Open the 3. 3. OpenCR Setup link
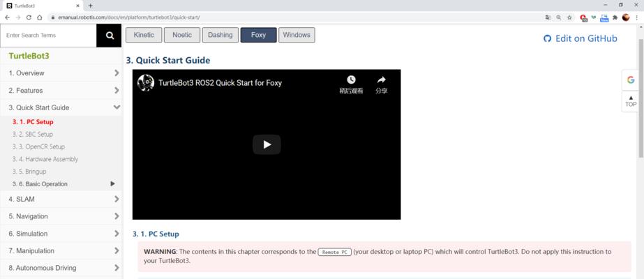This screenshot has height=279, width=644. pos(38,146)
